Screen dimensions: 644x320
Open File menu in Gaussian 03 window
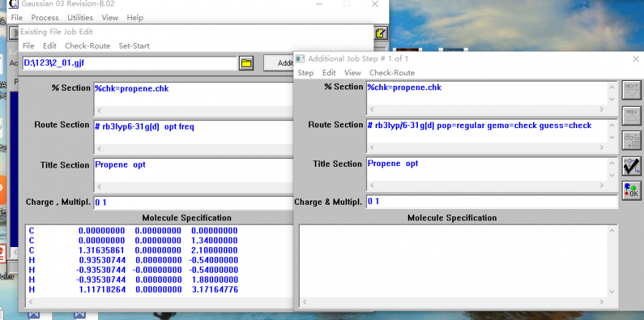point(17,18)
